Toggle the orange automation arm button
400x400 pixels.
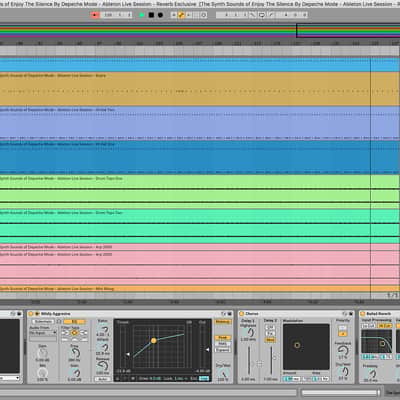(x=181, y=15)
